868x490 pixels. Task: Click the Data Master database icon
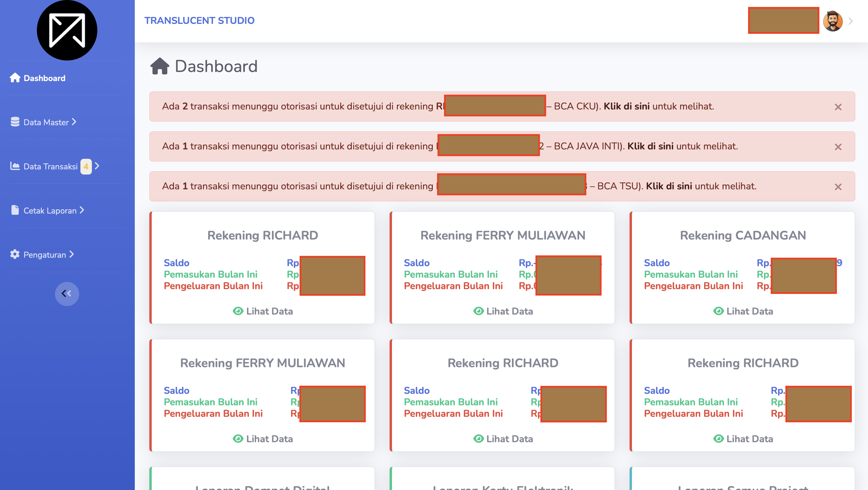pyautogui.click(x=15, y=122)
